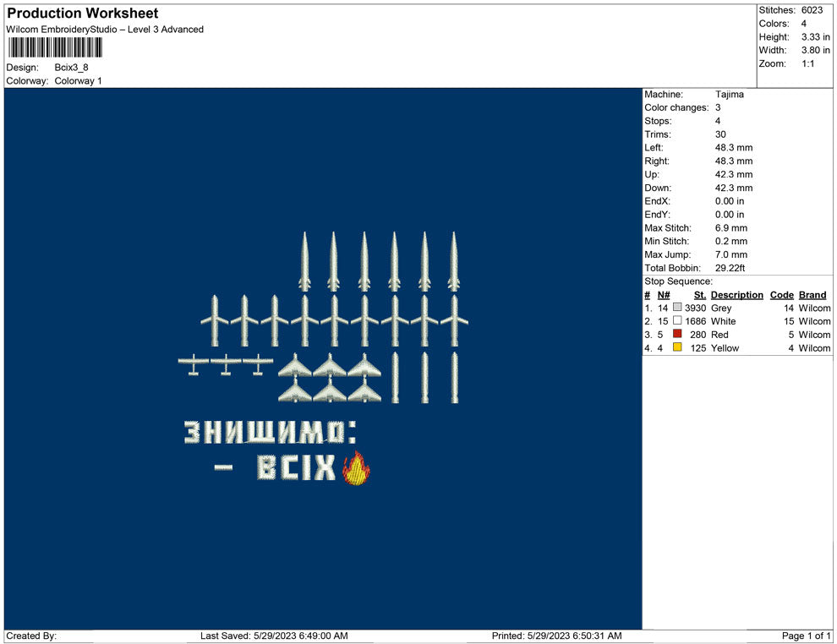Click the 'Description' column header
This screenshot has height=644, width=837.
tap(737, 294)
